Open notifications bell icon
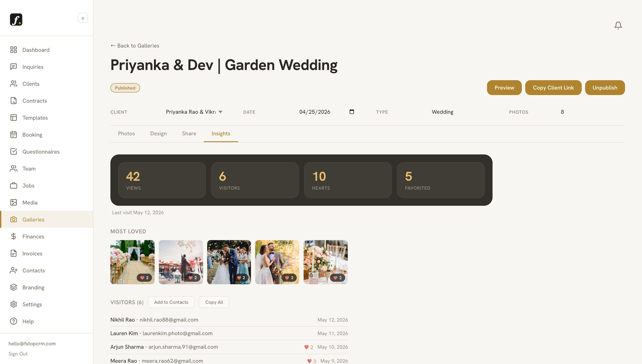Screen dimensions: 642x364 pyautogui.click(x=618, y=25)
